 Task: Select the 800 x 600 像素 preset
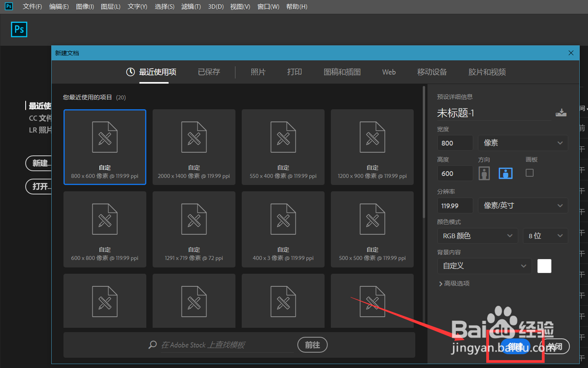(105, 147)
